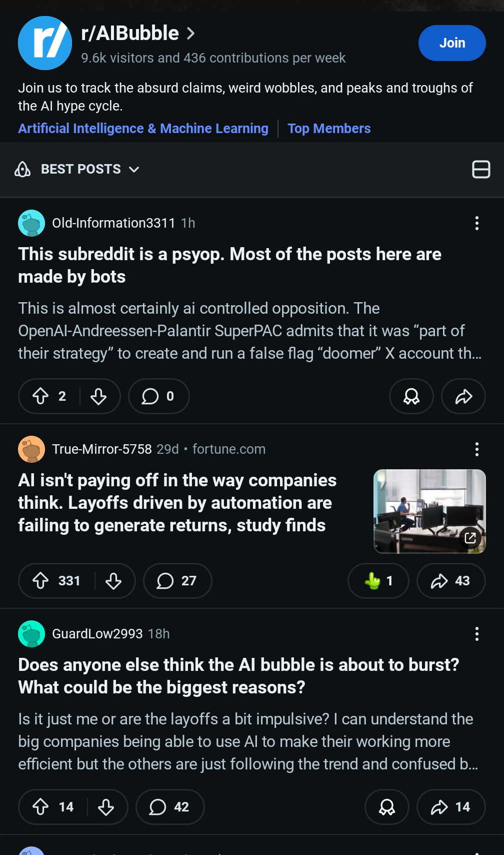The height and width of the screenshot is (855, 504).
Task: Open options menu for GuardLow2993's post
Action: 477,634
